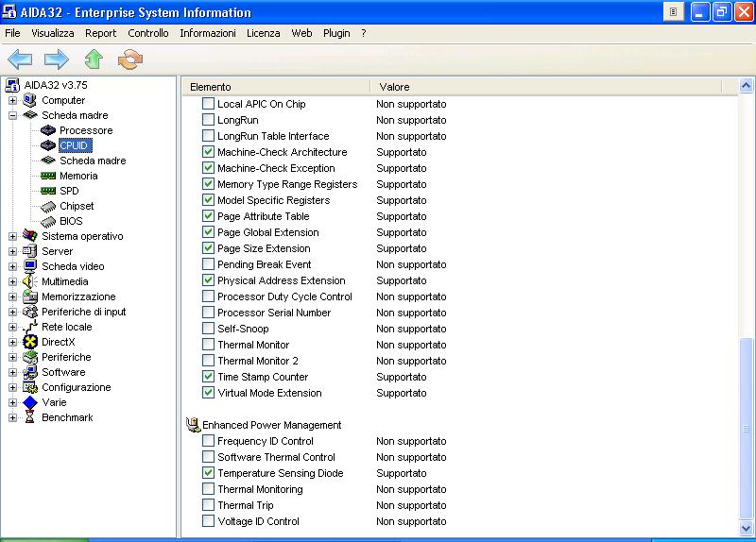Click the orange Refresh toolbar icon

(x=130, y=59)
